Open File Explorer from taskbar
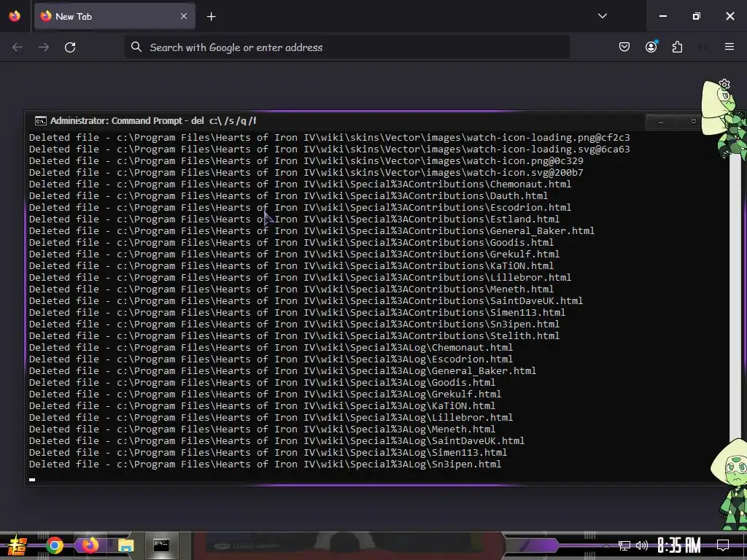Viewport: 747px width, 560px height. click(x=125, y=545)
